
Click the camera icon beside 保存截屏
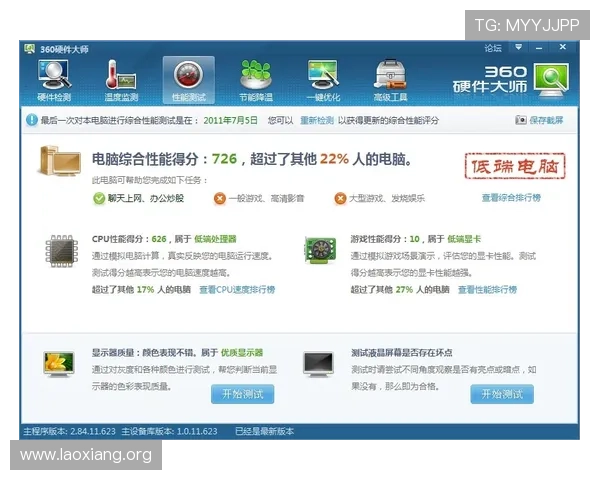[x=520, y=120]
